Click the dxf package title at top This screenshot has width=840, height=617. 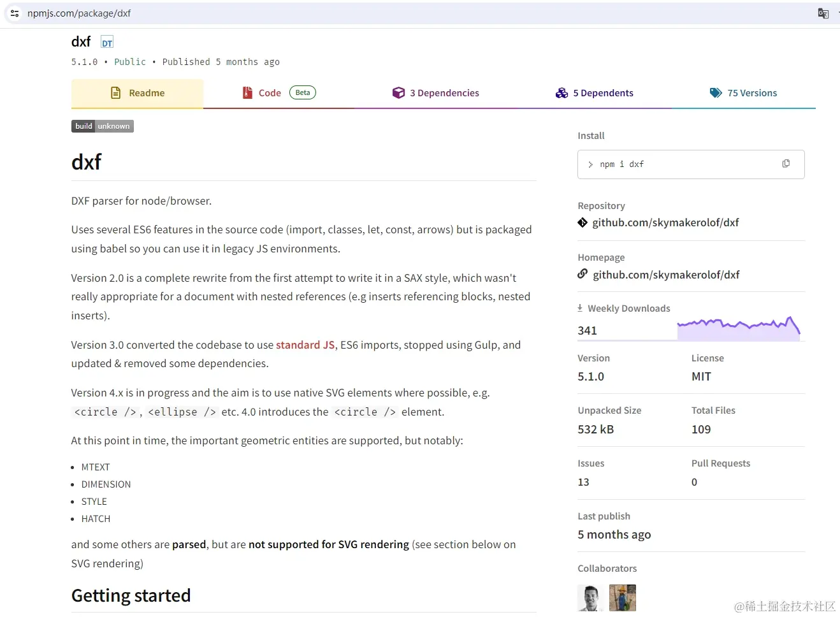click(x=81, y=42)
